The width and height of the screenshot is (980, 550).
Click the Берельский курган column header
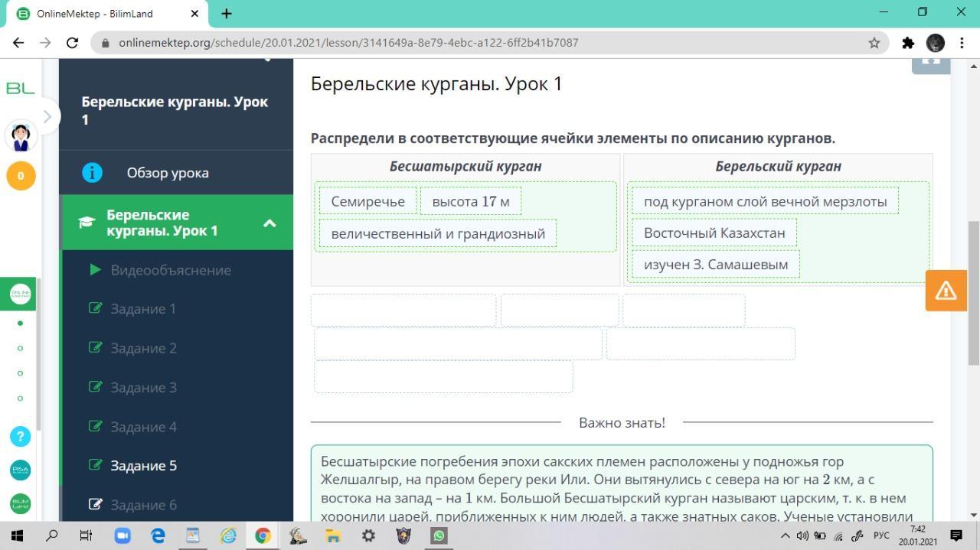tap(779, 166)
